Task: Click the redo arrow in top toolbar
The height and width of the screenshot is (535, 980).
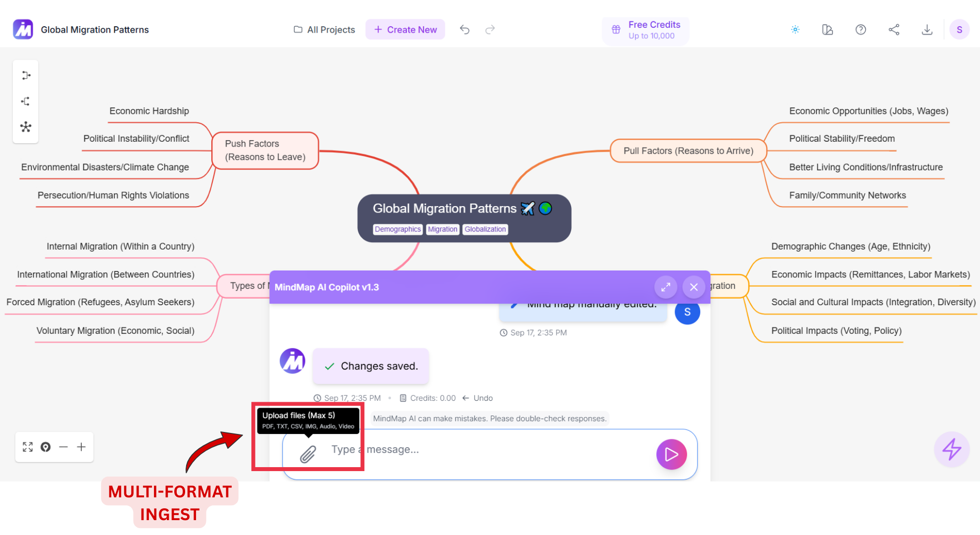Action: tap(490, 30)
